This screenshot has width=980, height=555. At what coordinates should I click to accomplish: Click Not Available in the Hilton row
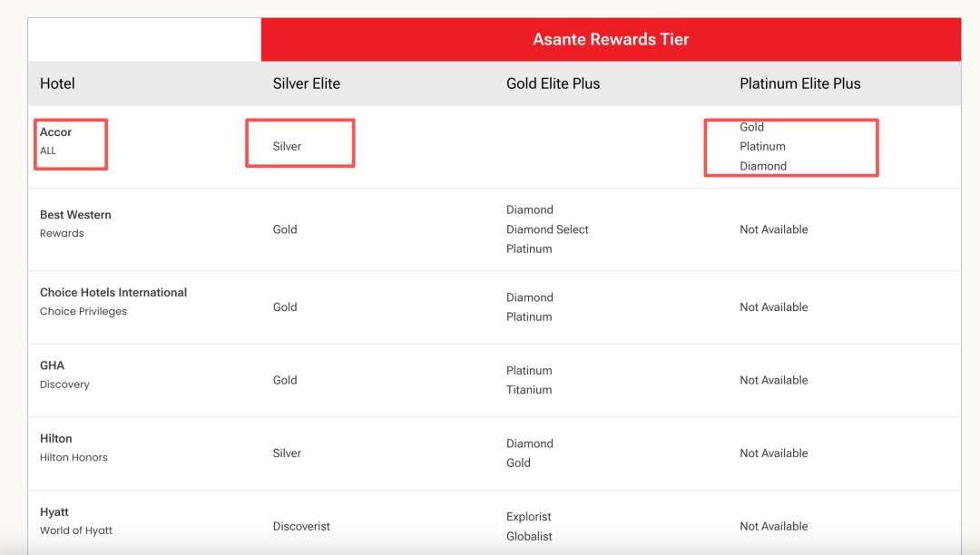point(774,453)
